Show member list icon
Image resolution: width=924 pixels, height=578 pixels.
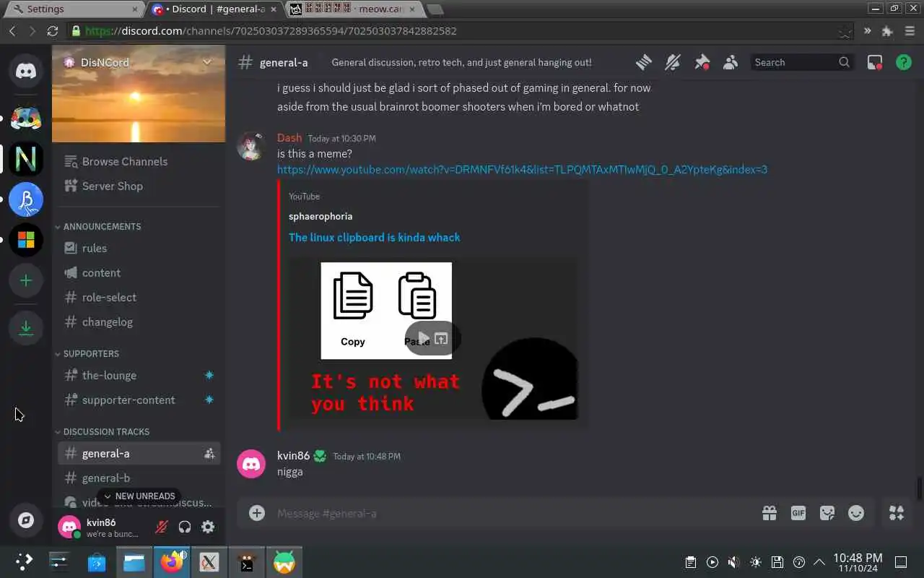click(x=731, y=63)
